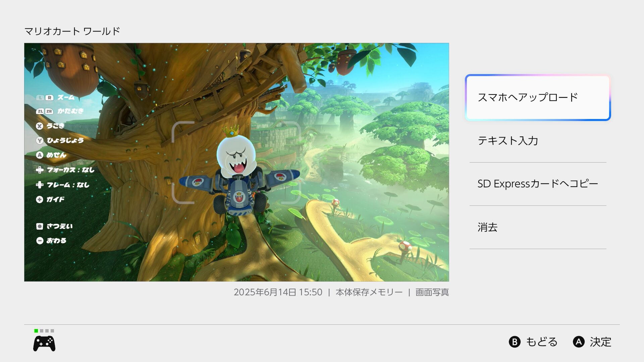Click the A 決定 confirm button
644x362 pixels.
click(592, 342)
